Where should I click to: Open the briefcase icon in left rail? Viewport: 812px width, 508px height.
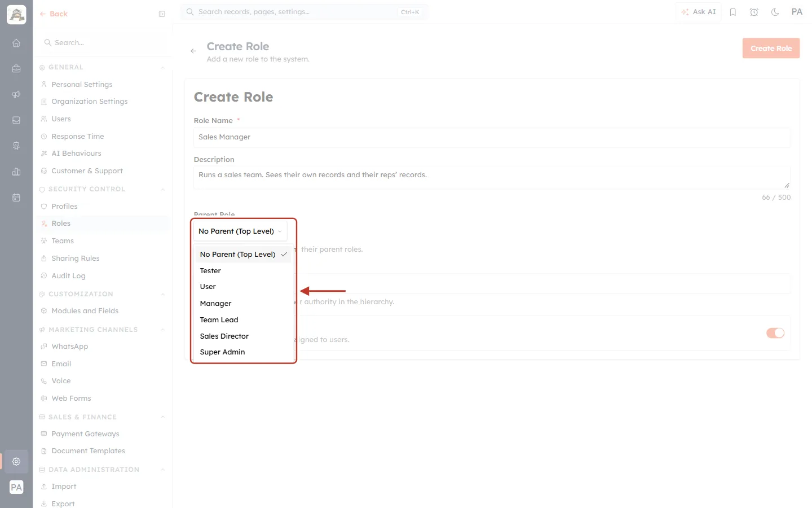16,68
